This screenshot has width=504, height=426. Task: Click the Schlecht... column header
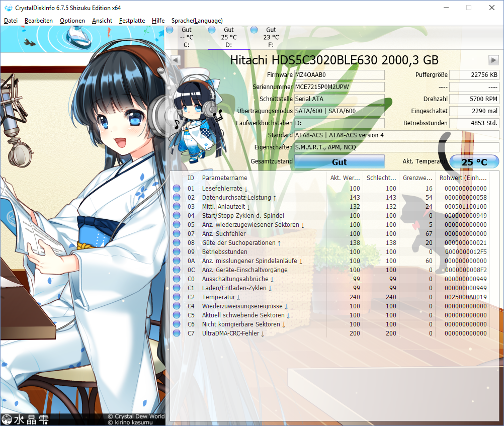pos(381,178)
